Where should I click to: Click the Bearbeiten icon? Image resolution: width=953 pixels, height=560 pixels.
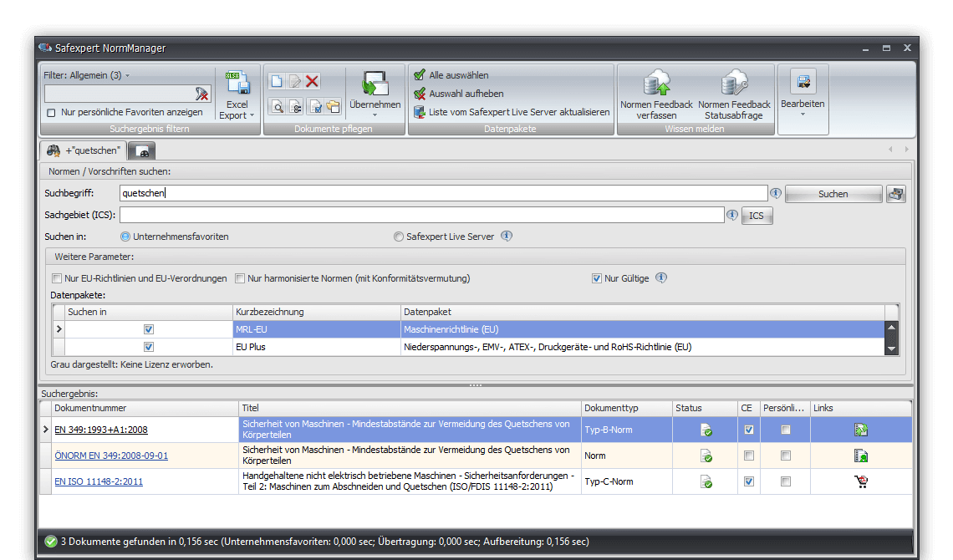click(x=803, y=81)
